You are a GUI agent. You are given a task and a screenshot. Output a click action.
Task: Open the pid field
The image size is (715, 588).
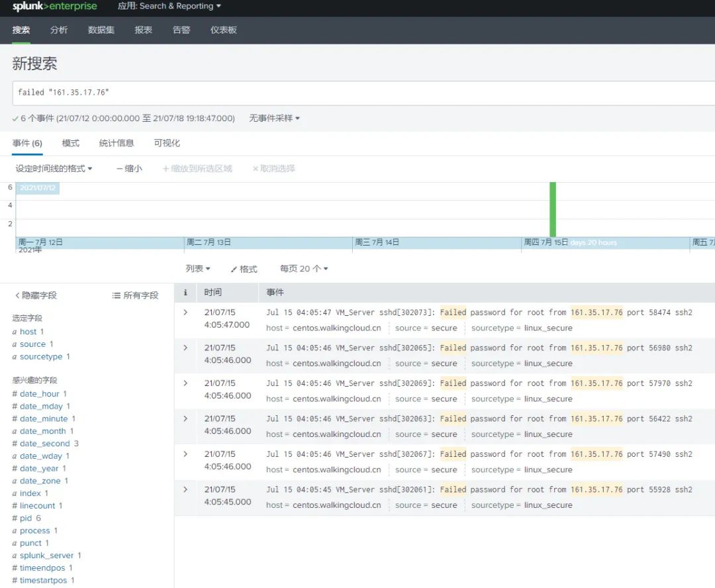click(26, 518)
